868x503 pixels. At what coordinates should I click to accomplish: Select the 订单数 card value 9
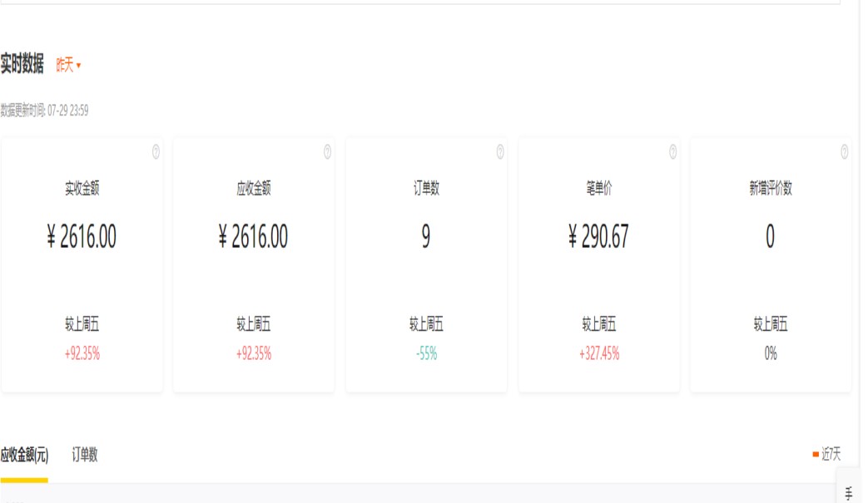[426, 237]
